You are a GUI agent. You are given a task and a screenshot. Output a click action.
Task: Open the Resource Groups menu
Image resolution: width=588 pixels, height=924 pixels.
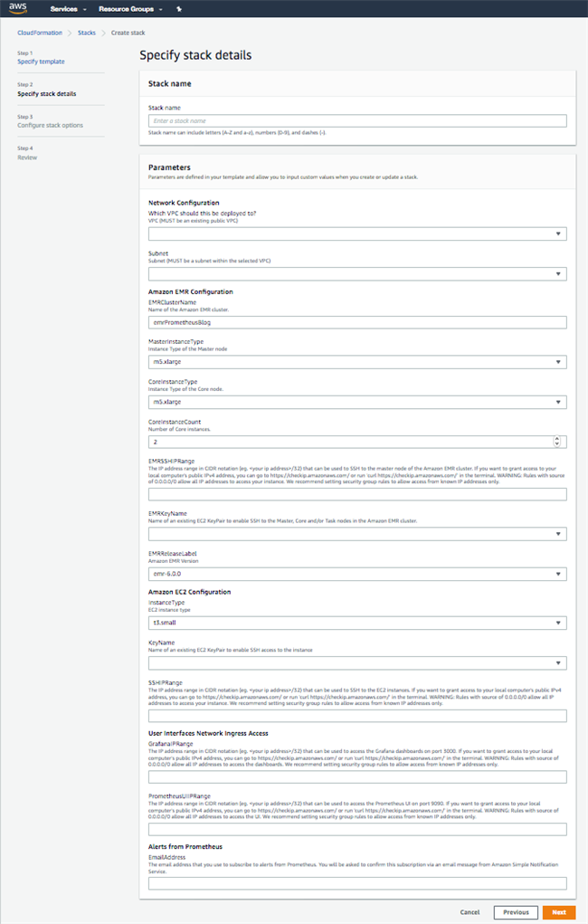pos(131,9)
